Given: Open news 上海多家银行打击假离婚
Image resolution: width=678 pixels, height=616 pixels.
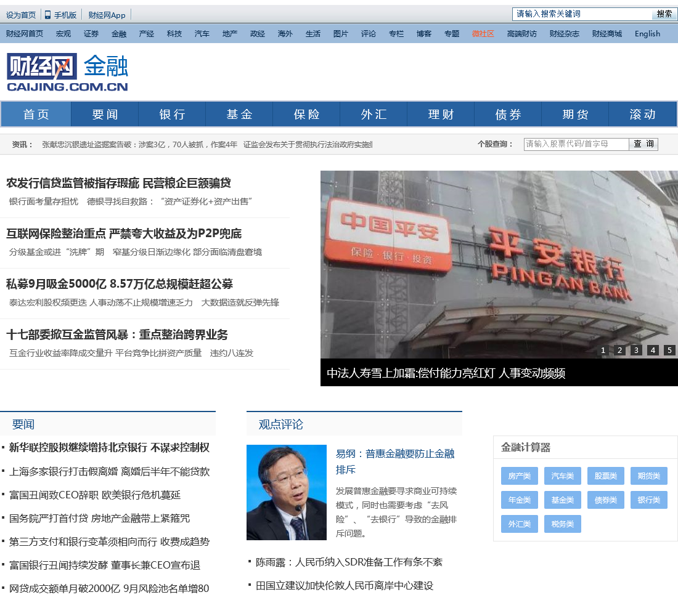Looking at the screenshot, I should [x=109, y=472].
